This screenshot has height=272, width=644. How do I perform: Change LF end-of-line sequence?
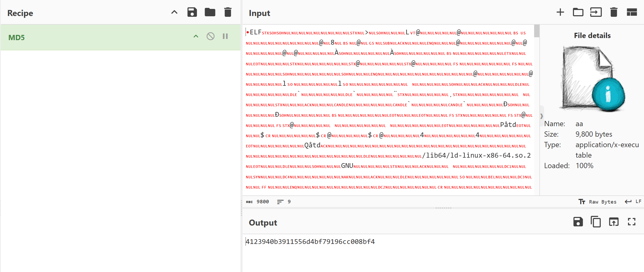(x=633, y=201)
